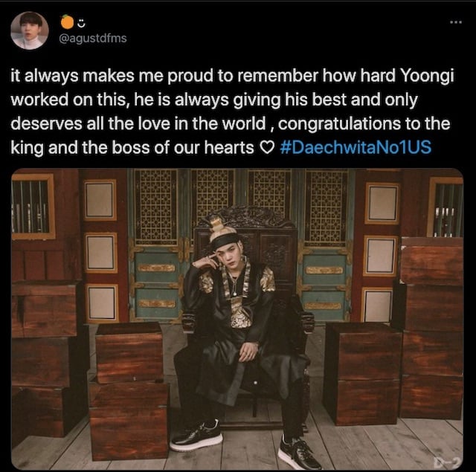Click the black sneakers in the photo

246,444
